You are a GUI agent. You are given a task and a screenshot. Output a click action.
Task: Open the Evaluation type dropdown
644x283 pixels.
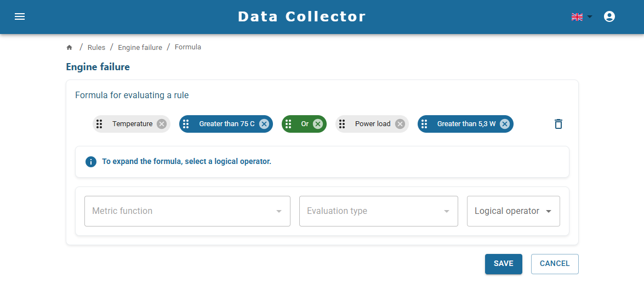coord(378,211)
